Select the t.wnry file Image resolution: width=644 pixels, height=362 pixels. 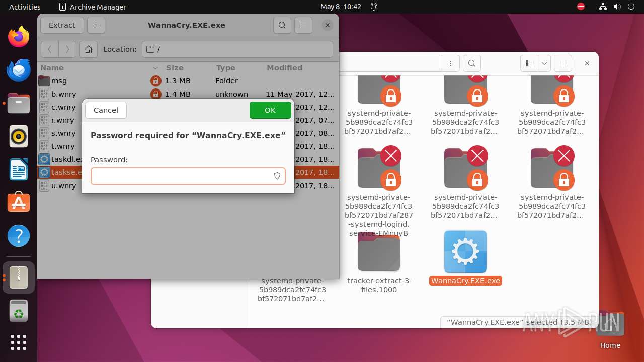[x=62, y=146]
